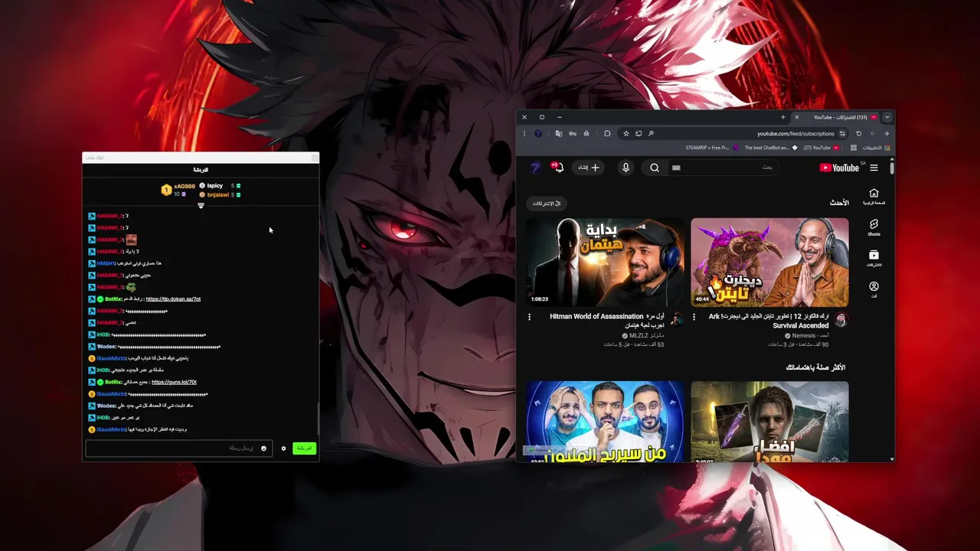Go to YouTube Home in sidebar

pos(874,197)
